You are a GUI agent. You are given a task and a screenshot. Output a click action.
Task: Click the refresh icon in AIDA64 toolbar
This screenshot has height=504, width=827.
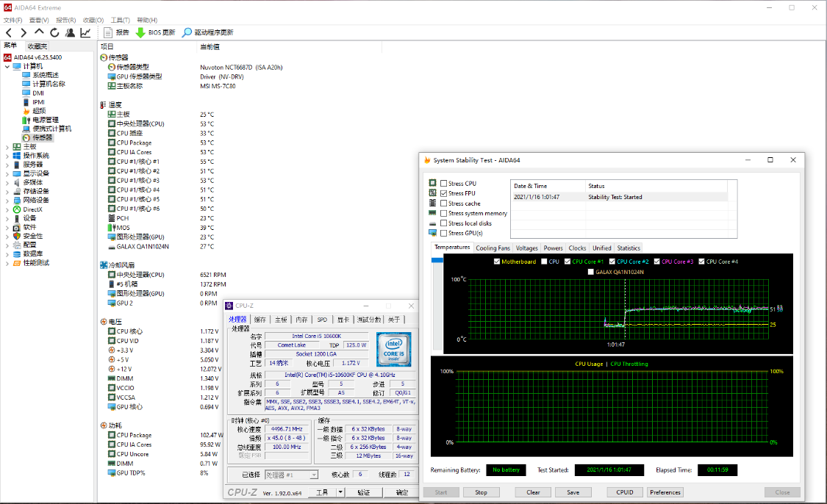[54, 32]
